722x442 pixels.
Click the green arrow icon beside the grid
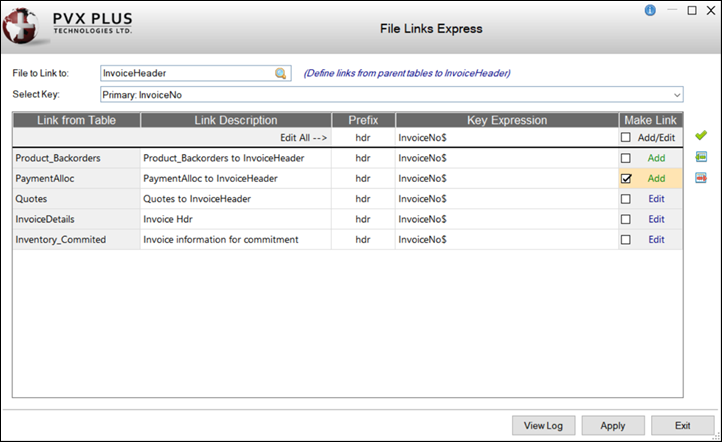[x=701, y=157]
